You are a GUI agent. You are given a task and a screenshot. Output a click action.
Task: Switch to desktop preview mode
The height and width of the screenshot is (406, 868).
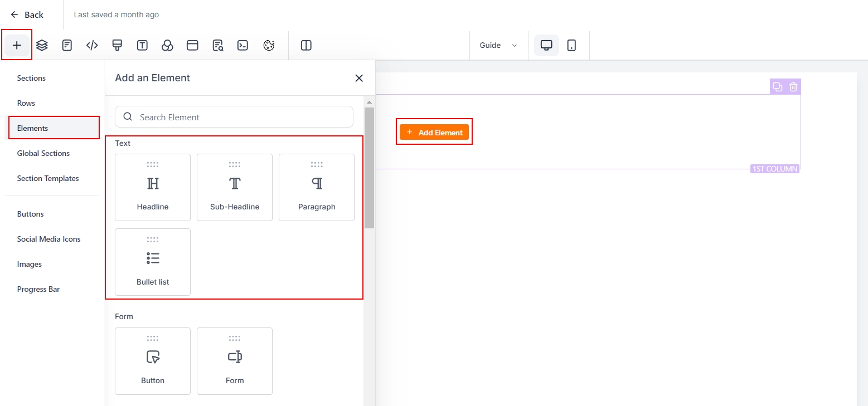click(546, 45)
